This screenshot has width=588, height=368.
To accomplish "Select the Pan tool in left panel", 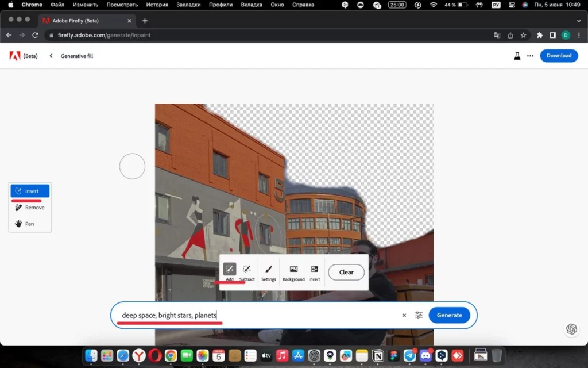I will click(29, 224).
